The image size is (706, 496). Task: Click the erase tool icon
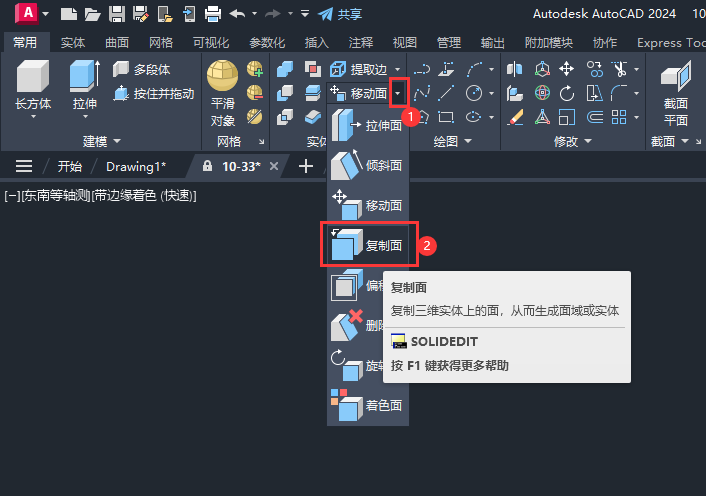tap(515, 117)
